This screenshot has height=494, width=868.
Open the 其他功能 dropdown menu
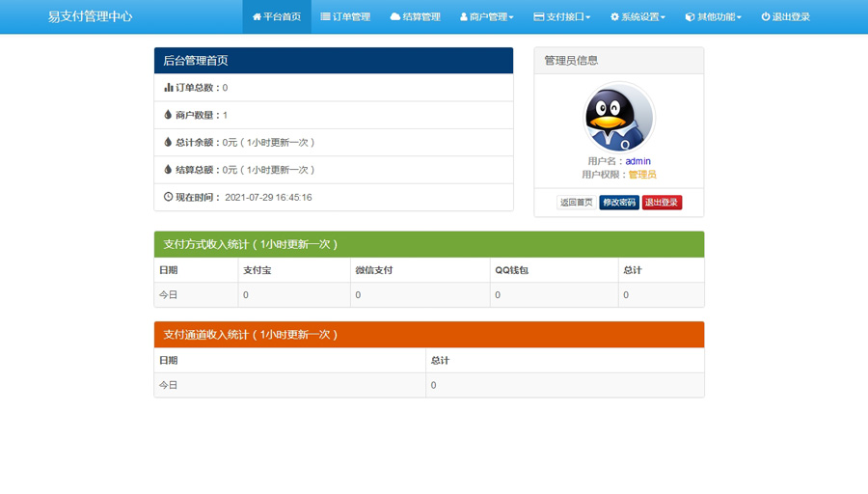(x=719, y=17)
